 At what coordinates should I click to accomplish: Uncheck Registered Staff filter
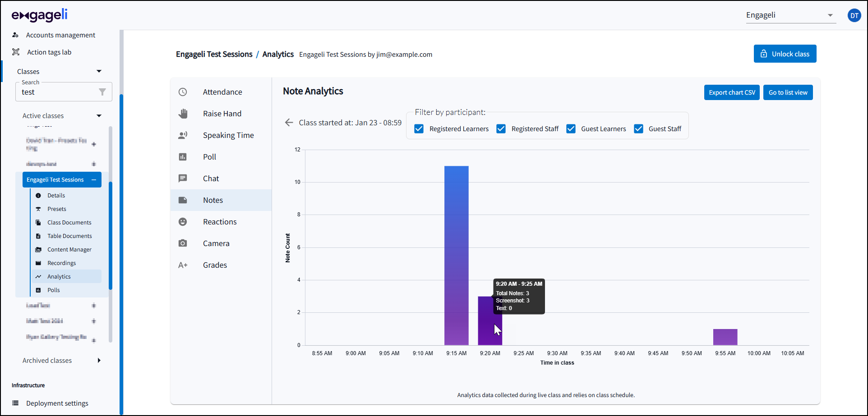[x=501, y=129]
